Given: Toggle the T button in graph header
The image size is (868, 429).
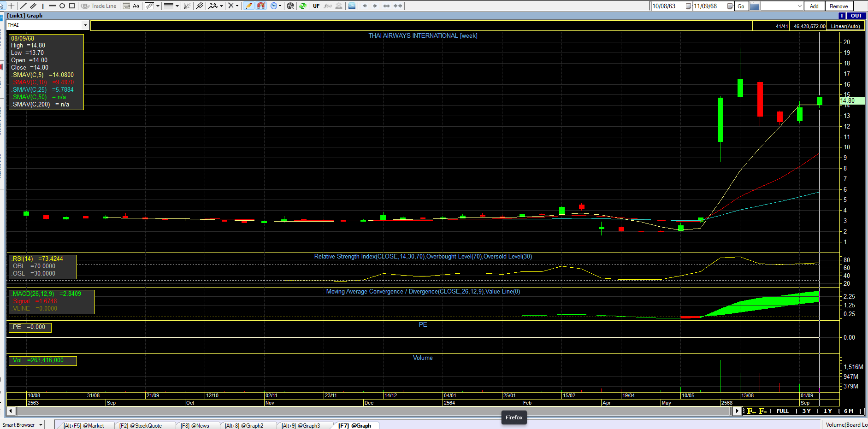Looking at the screenshot, I should (842, 16).
